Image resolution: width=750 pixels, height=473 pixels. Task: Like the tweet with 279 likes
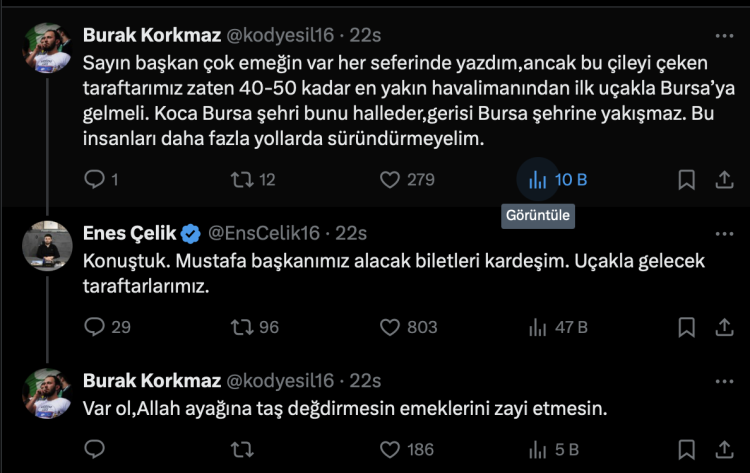coord(390,180)
